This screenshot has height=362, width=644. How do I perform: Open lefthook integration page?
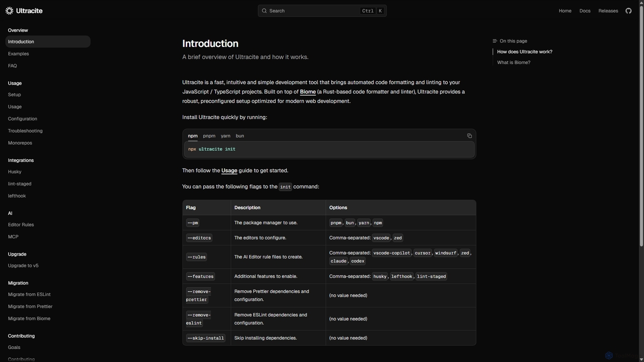48,196
